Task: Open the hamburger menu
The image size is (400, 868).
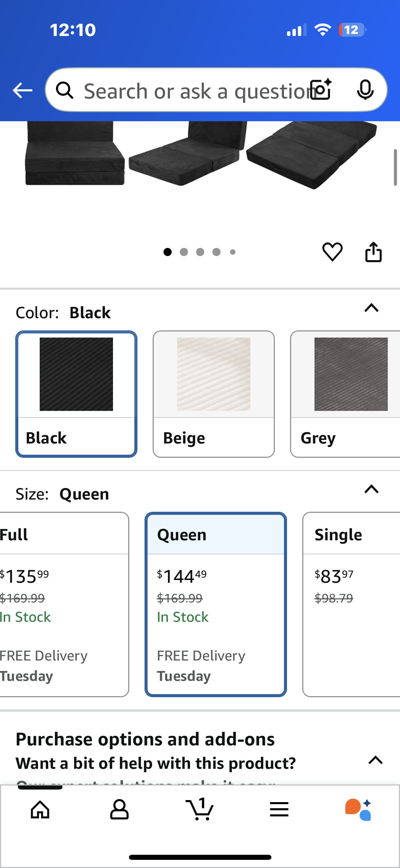Action: (279, 810)
